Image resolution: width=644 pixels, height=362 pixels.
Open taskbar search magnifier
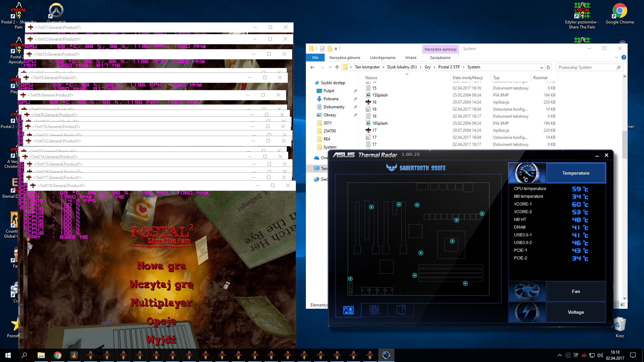pos(24,355)
